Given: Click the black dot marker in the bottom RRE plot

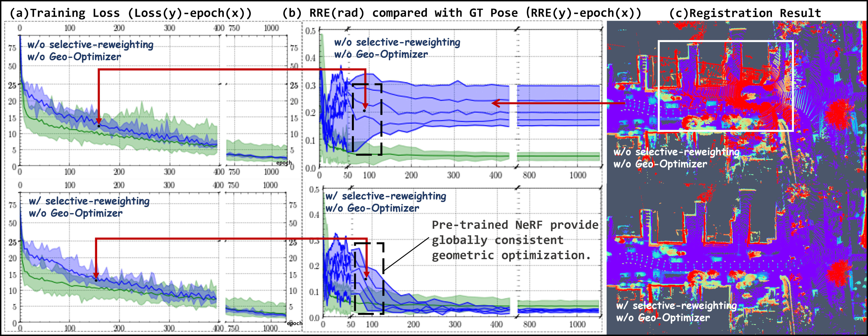Looking at the screenshot, I should point(366,279).
